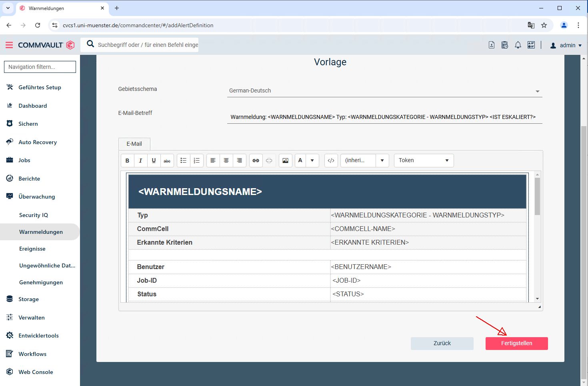Insert an image into the email

click(285, 161)
